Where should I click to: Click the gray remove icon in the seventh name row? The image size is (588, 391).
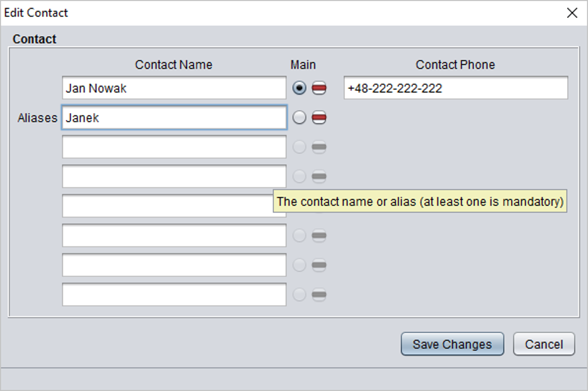click(319, 265)
